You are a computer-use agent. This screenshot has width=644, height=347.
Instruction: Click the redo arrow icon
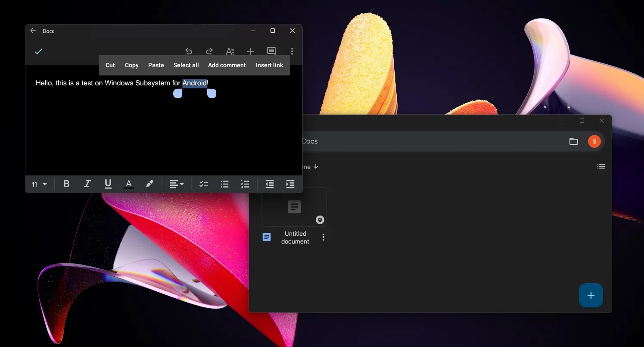pyautogui.click(x=209, y=51)
